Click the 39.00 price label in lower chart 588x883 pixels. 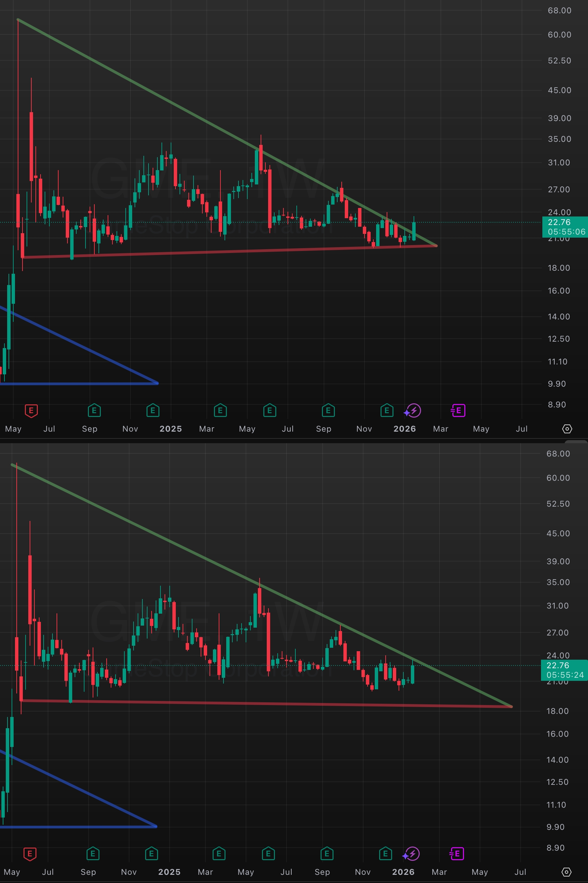[558, 562]
